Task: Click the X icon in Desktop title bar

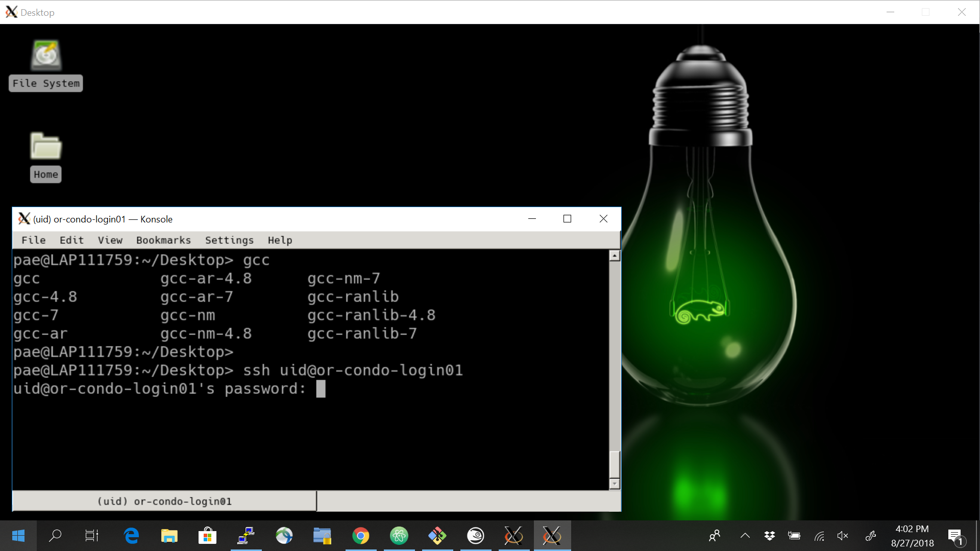Action: click(x=11, y=12)
